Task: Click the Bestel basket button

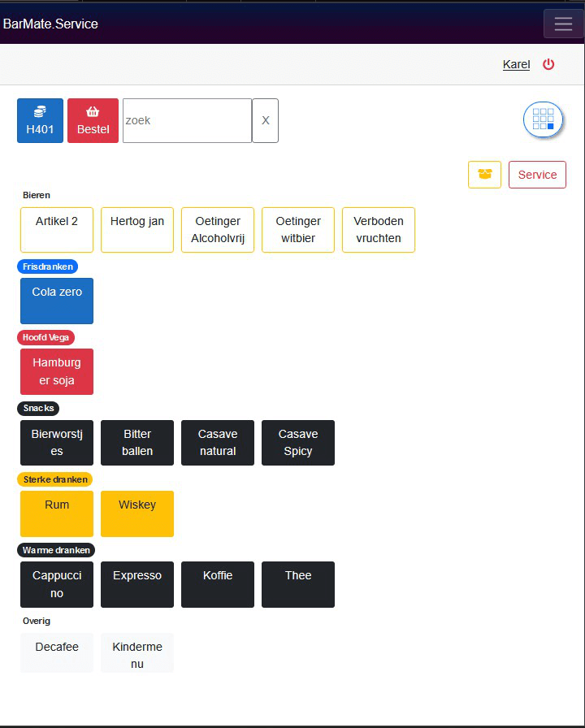Action: pyautogui.click(x=93, y=121)
